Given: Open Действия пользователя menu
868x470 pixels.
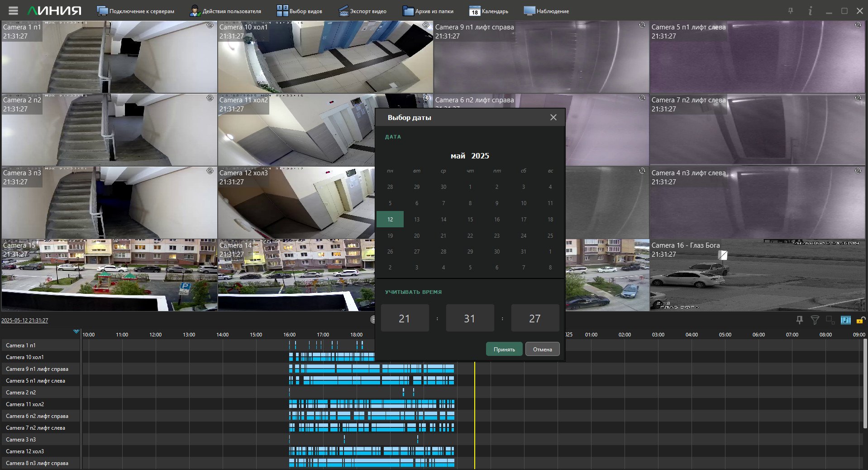Looking at the screenshot, I should click(x=225, y=11).
